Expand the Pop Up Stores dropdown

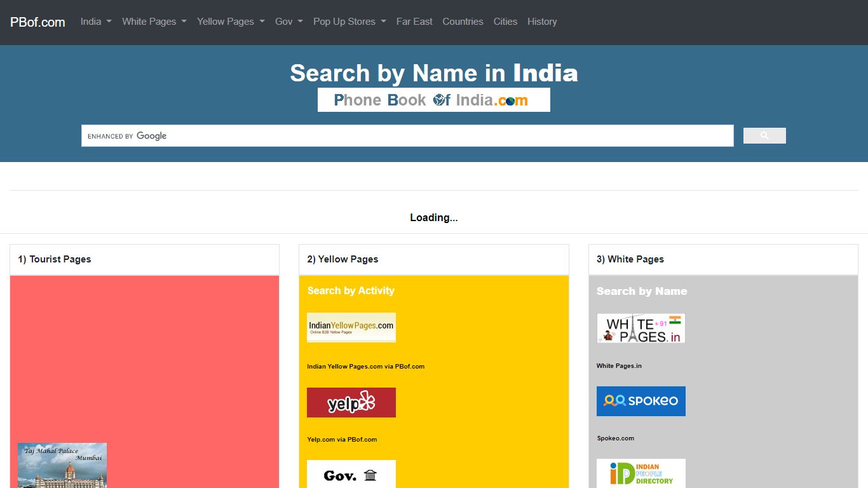pos(349,22)
